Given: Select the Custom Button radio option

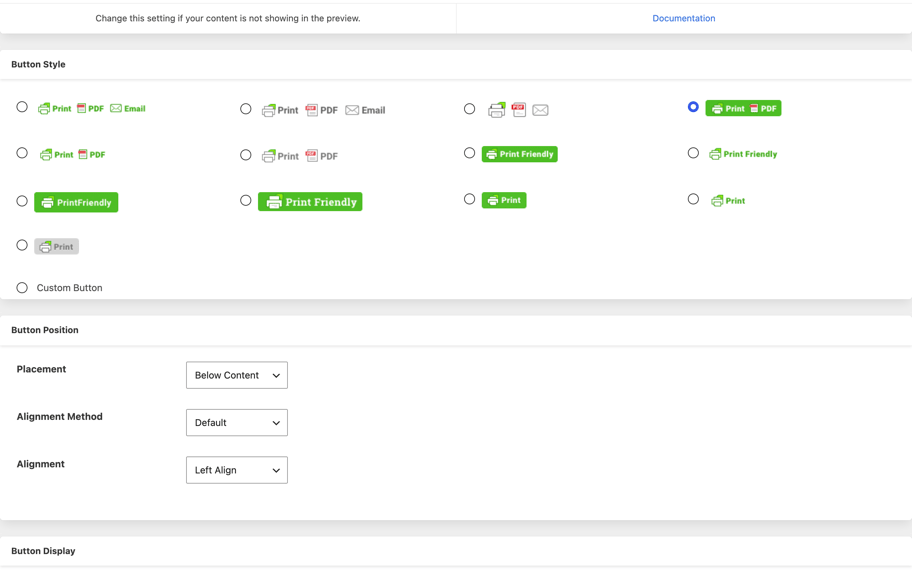Looking at the screenshot, I should [22, 288].
